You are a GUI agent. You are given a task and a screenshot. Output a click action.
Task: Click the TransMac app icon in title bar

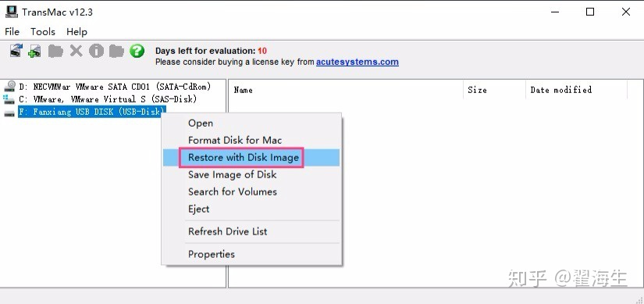click(x=11, y=12)
